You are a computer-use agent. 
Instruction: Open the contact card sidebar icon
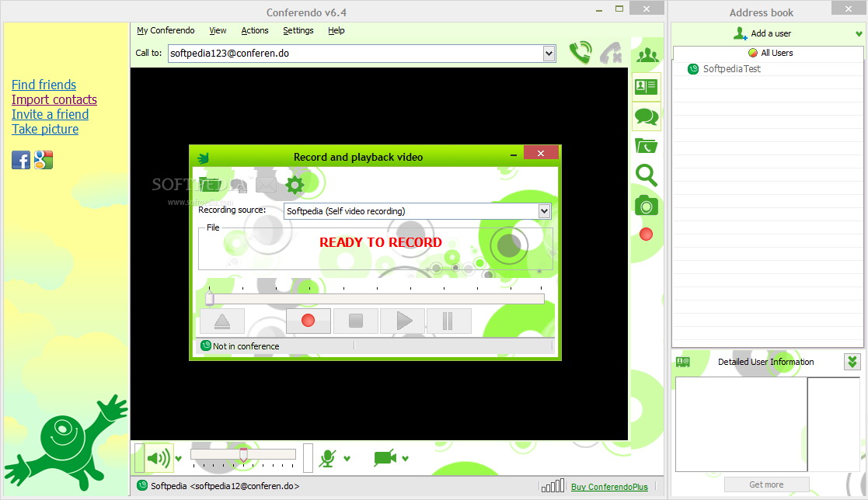tap(646, 86)
